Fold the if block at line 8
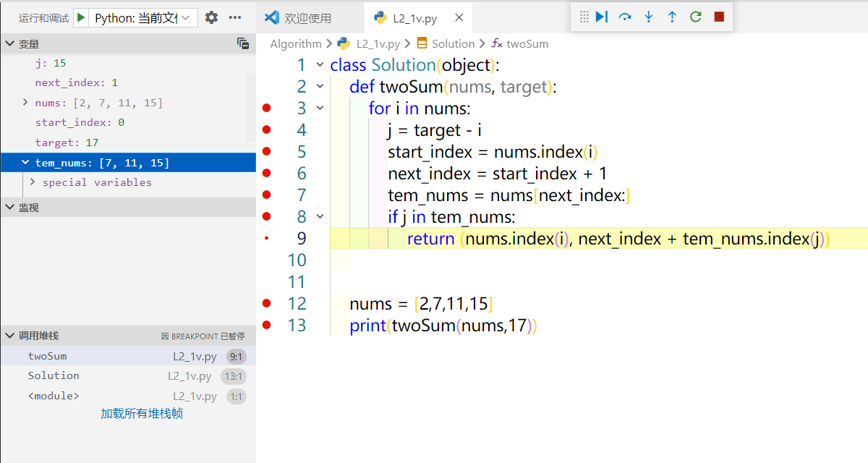This screenshot has width=868, height=463. point(320,216)
